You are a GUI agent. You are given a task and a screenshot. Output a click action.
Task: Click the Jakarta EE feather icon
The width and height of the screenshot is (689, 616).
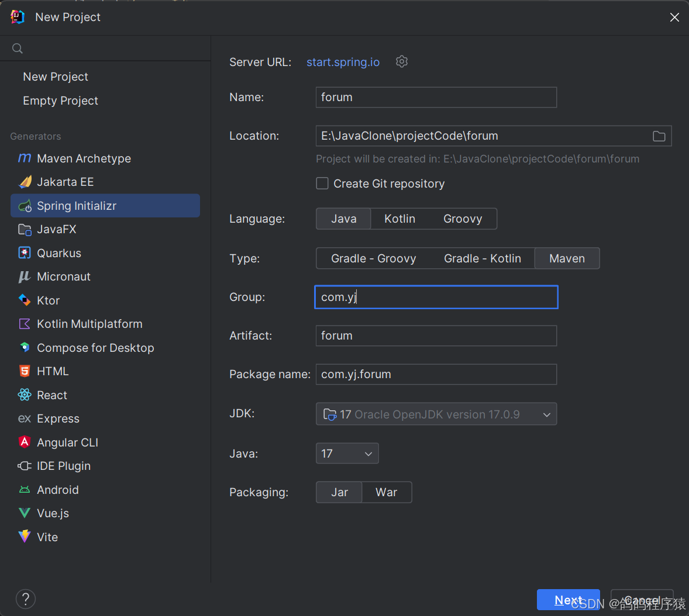(25, 181)
